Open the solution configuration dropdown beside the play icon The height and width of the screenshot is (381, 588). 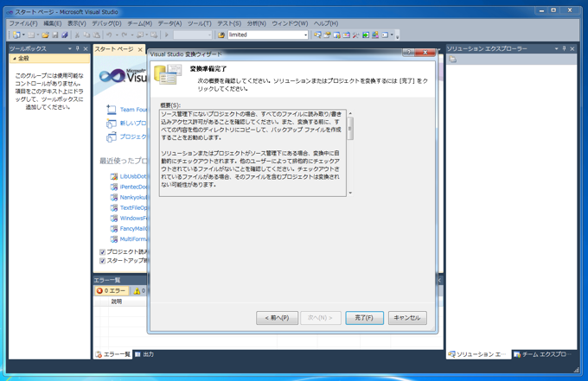209,35
